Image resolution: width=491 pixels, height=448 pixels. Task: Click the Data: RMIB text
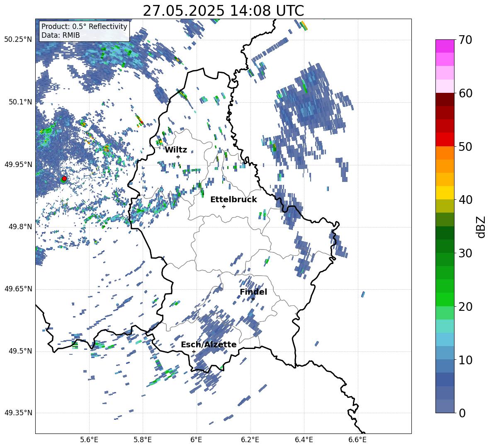coord(61,35)
